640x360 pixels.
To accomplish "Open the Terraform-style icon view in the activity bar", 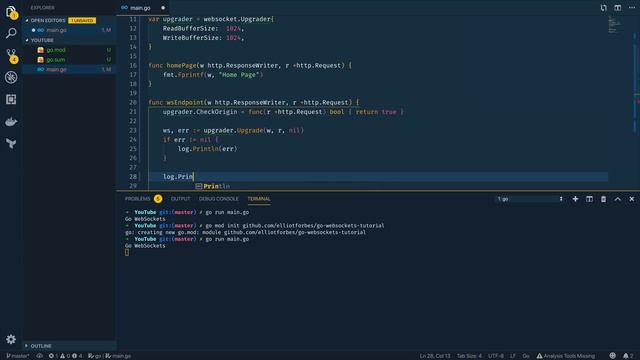I will [x=11, y=143].
